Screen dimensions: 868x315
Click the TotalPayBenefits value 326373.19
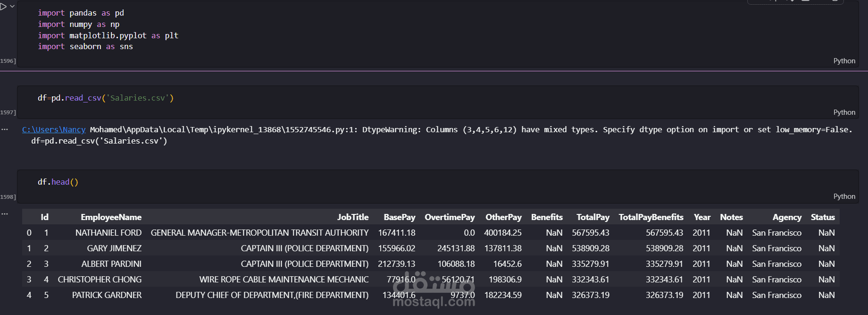pyautogui.click(x=665, y=295)
